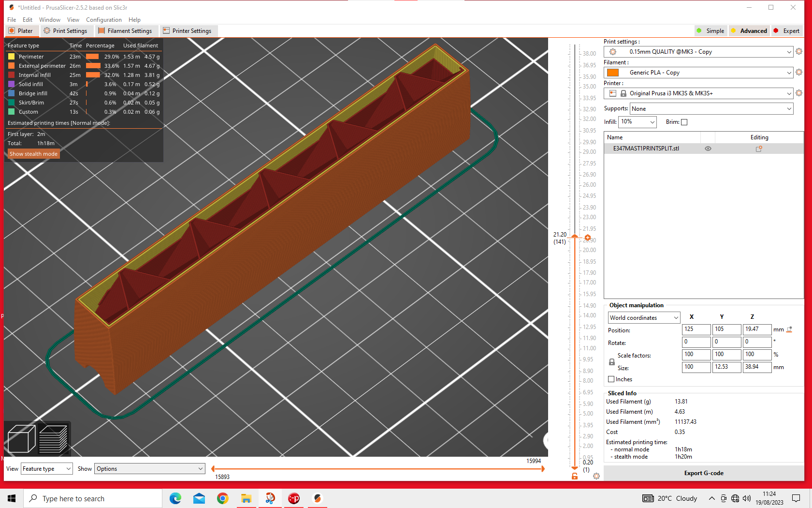Click the cog icon below layer slider
The height and width of the screenshot is (508, 812).
point(596,476)
